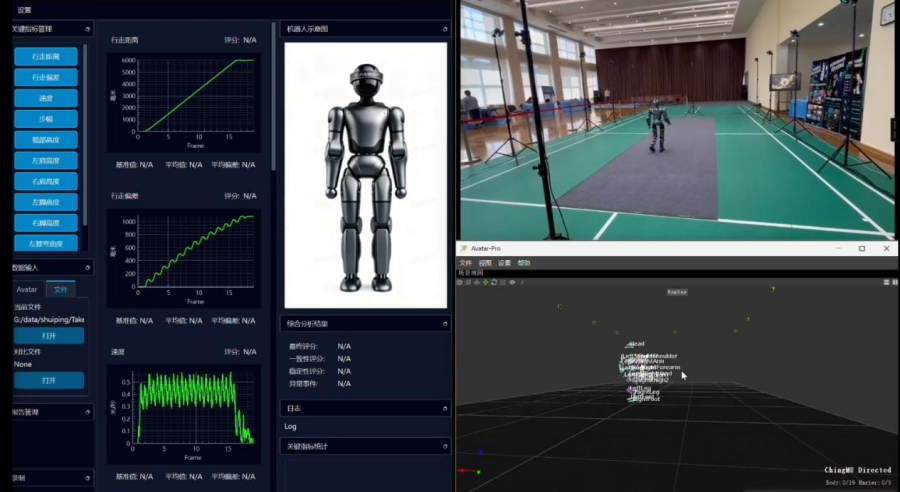
Task: Open the 文件 menu in Avatar-Pro
Action: (465, 263)
